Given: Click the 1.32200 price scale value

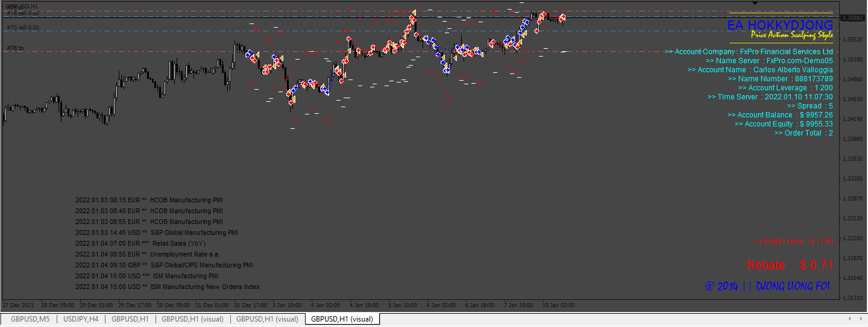Looking at the screenshot, I should [x=853, y=238].
